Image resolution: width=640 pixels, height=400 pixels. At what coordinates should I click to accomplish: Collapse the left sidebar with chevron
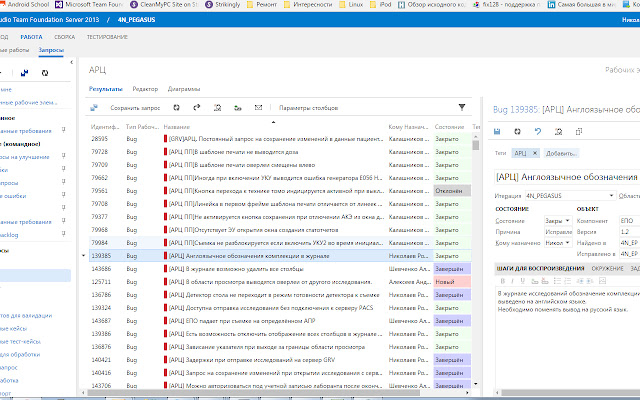coord(72,62)
